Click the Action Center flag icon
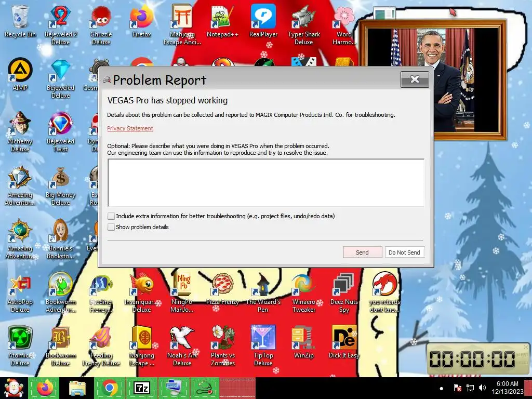The image size is (532, 399). click(x=457, y=388)
